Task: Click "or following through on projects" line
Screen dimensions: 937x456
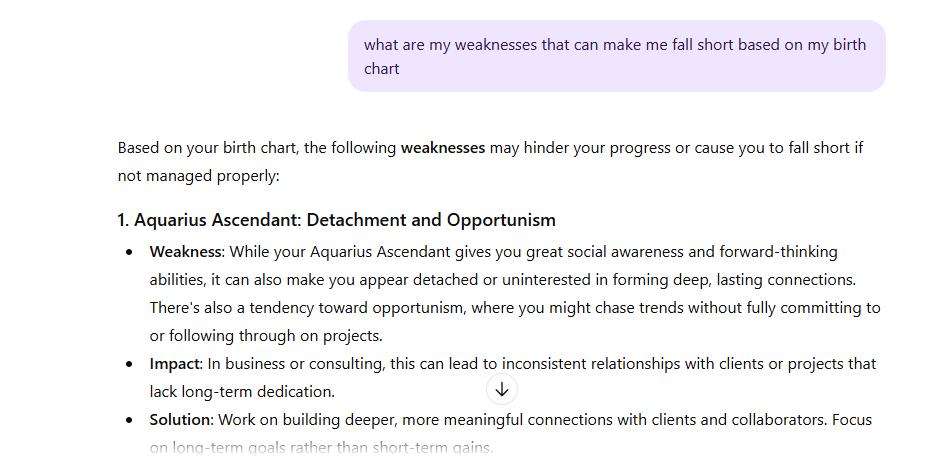Action: pyautogui.click(x=266, y=336)
